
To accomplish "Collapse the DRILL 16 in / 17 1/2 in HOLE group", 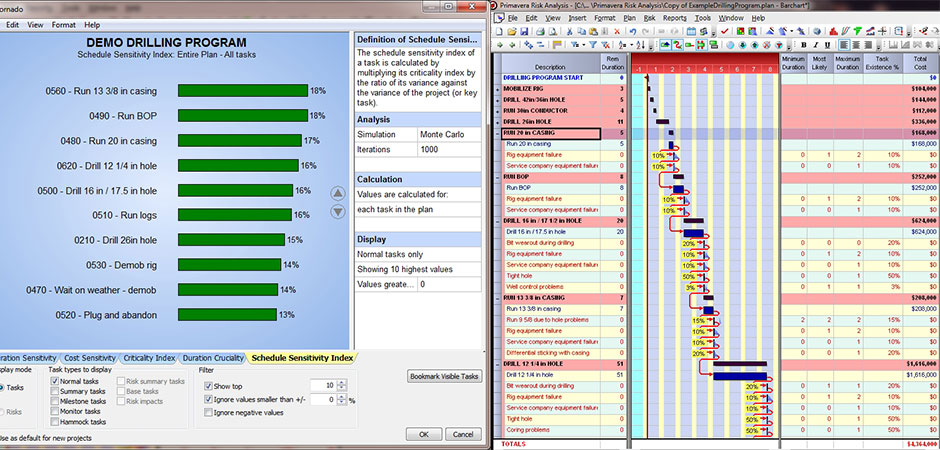I will pos(498,221).
